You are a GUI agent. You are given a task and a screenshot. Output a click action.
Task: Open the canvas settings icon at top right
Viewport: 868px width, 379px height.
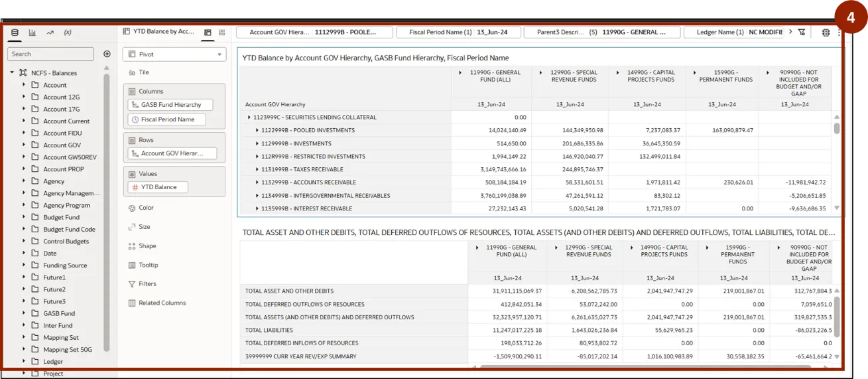826,32
